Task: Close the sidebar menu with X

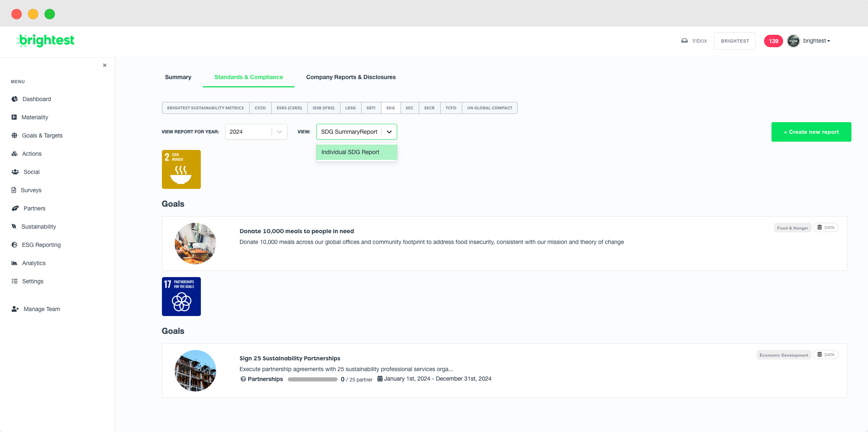Action: [x=105, y=65]
